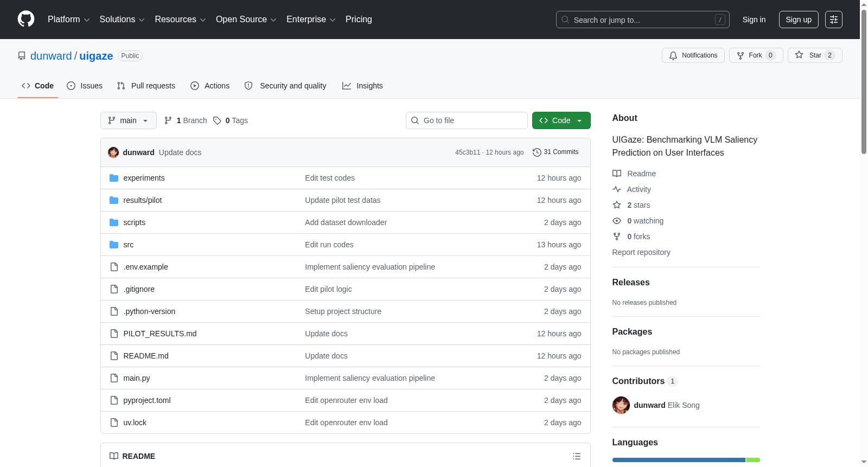Open the 31 Commits history link
The height and width of the screenshot is (467, 868).
556,152
